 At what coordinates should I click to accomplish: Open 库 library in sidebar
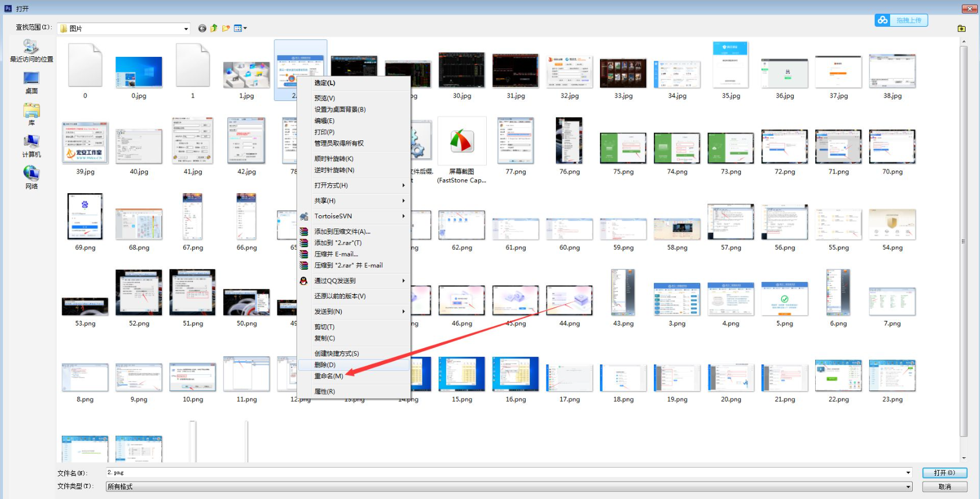(31, 114)
